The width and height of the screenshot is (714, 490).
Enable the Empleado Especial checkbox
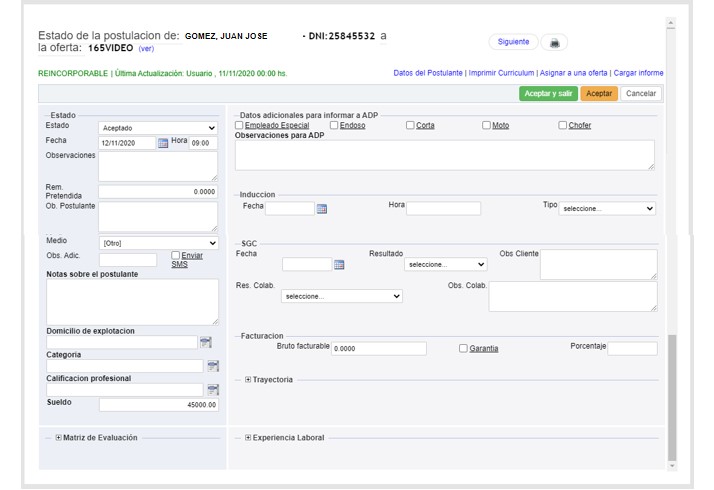click(x=239, y=125)
